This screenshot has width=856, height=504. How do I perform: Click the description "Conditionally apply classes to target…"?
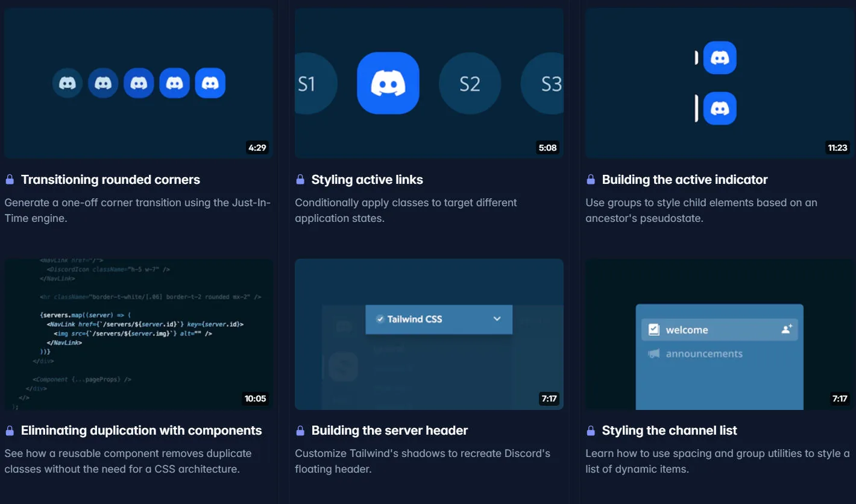[x=406, y=210]
